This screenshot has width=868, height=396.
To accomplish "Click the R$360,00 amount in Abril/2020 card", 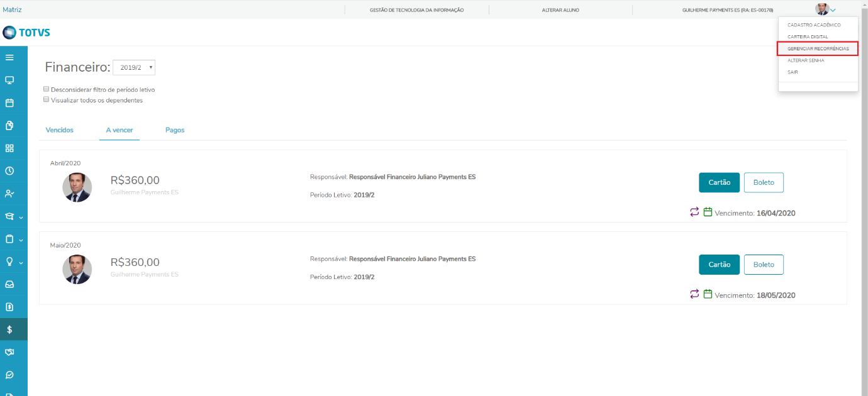I will (135, 180).
